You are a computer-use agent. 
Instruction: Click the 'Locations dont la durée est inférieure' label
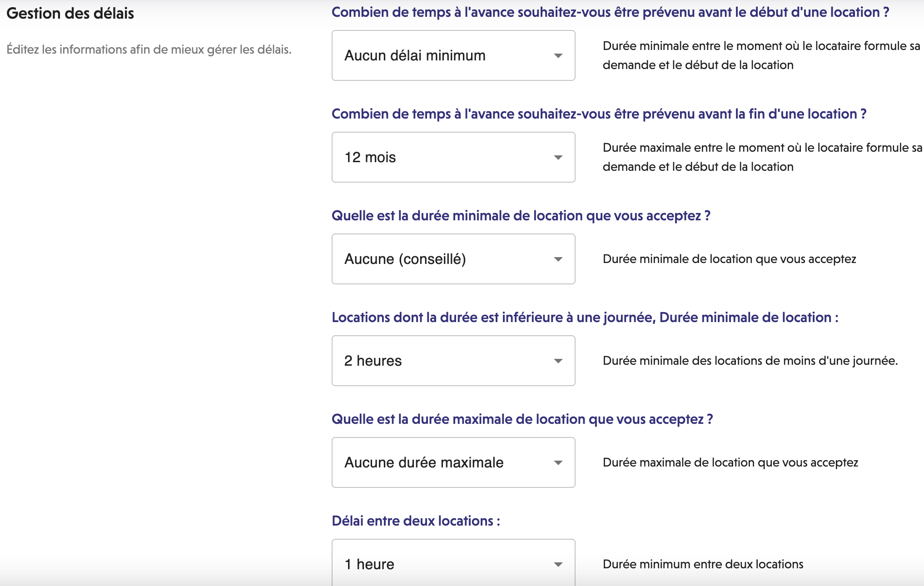[585, 318]
